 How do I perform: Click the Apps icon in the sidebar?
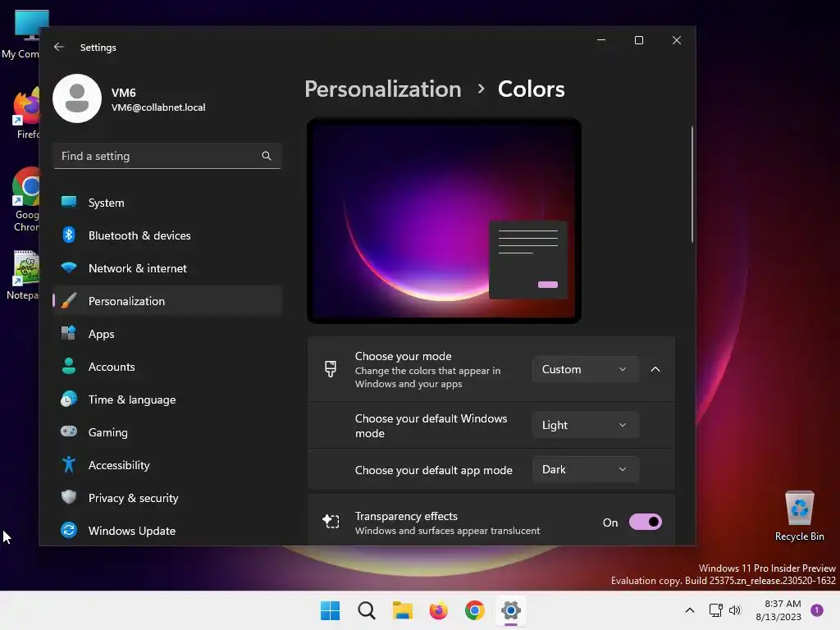tap(69, 333)
